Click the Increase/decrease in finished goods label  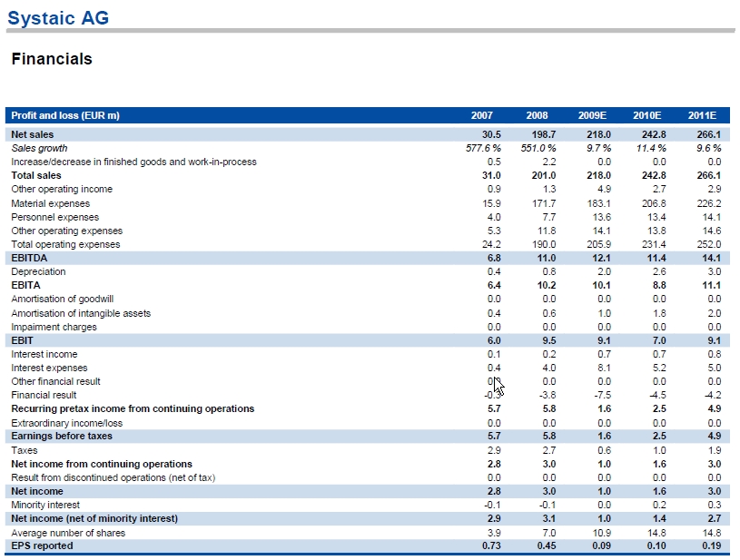[134, 162]
